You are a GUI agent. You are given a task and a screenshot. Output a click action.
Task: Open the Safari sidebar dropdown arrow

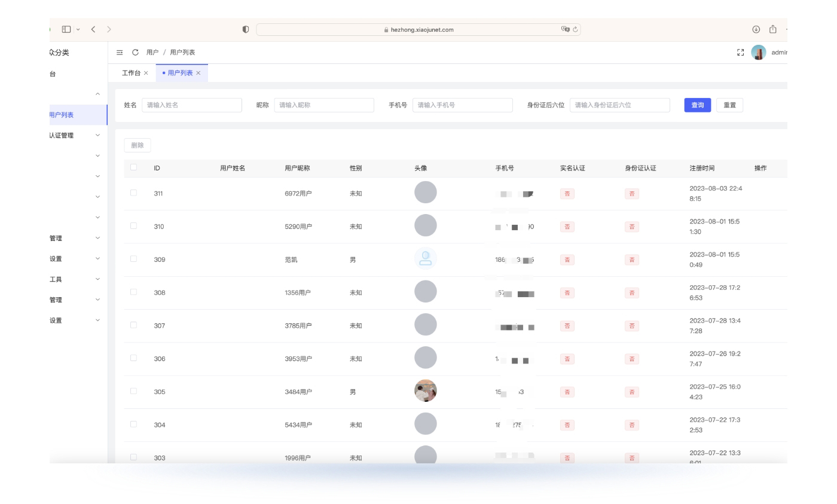78,29
